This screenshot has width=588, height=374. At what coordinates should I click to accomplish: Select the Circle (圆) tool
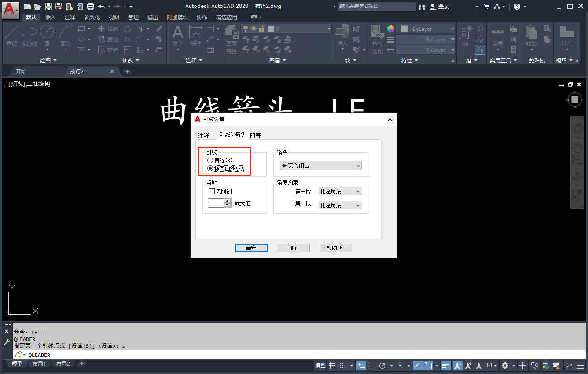47,35
